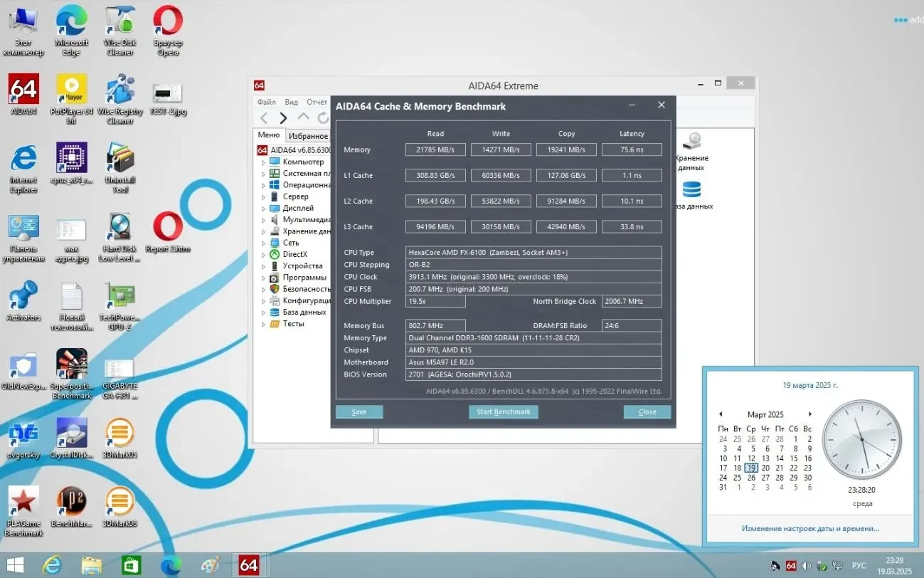Screen dimensions: 924x578
Task: Open Хранение данных icon in AIDA64 right pane
Action: coord(691,152)
